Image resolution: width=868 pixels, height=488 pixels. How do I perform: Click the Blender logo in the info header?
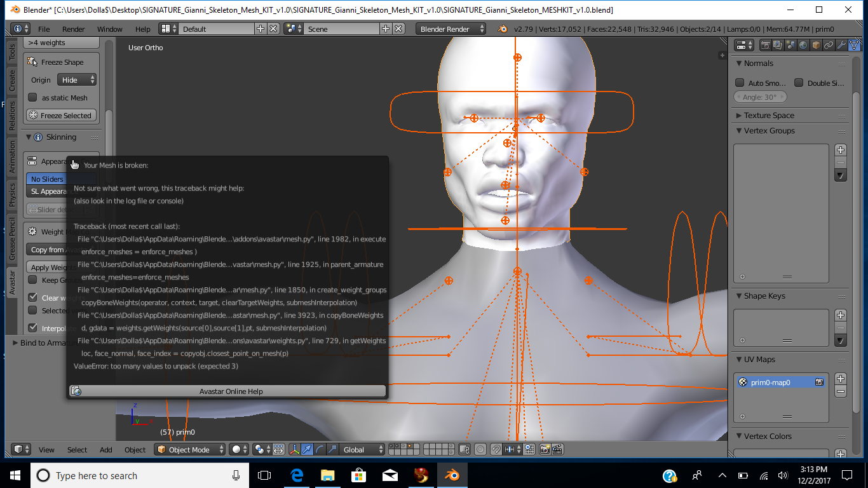pos(503,29)
